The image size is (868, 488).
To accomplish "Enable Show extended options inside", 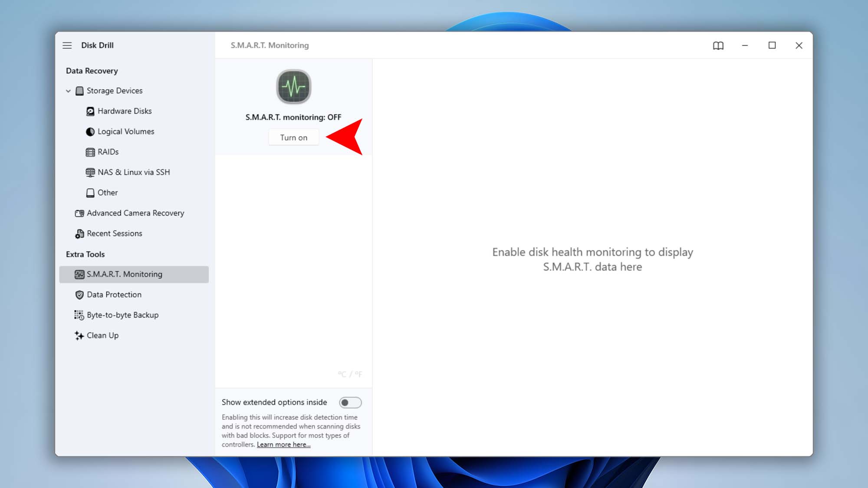I will 351,403.
